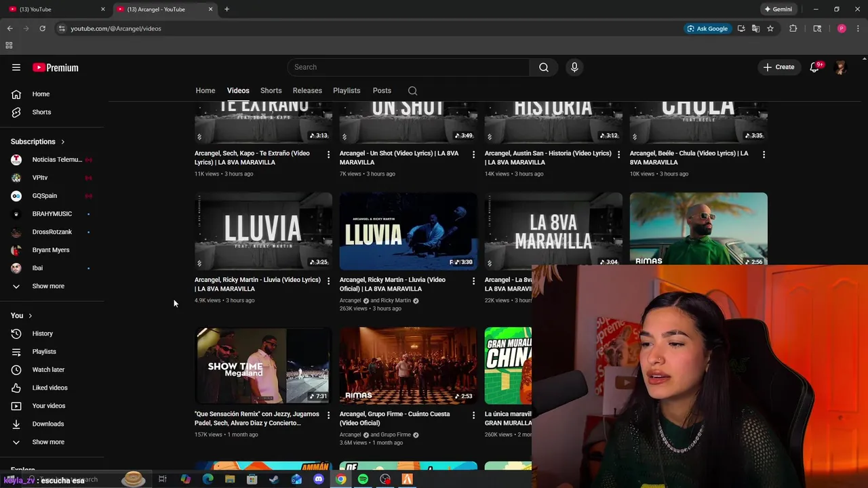The width and height of the screenshot is (868, 488).
Task: Open Spotify from the taskbar
Action: click(x=363, y=479)
